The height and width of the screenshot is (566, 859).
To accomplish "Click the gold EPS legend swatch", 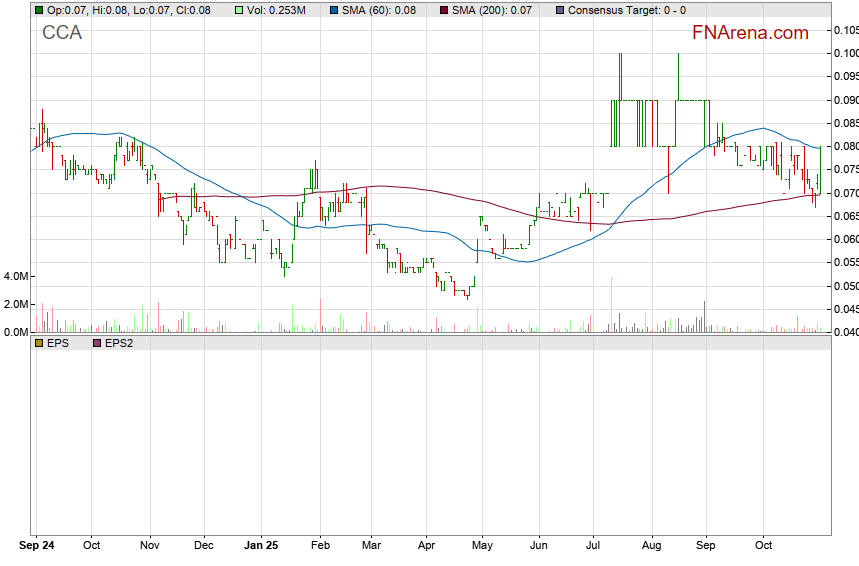I will click(39, 343).
